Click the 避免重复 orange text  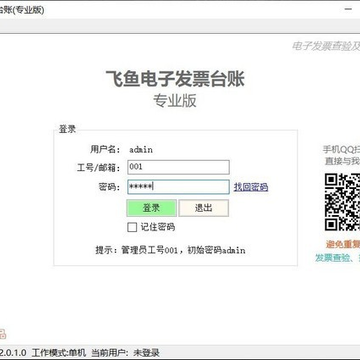[343, 244]
